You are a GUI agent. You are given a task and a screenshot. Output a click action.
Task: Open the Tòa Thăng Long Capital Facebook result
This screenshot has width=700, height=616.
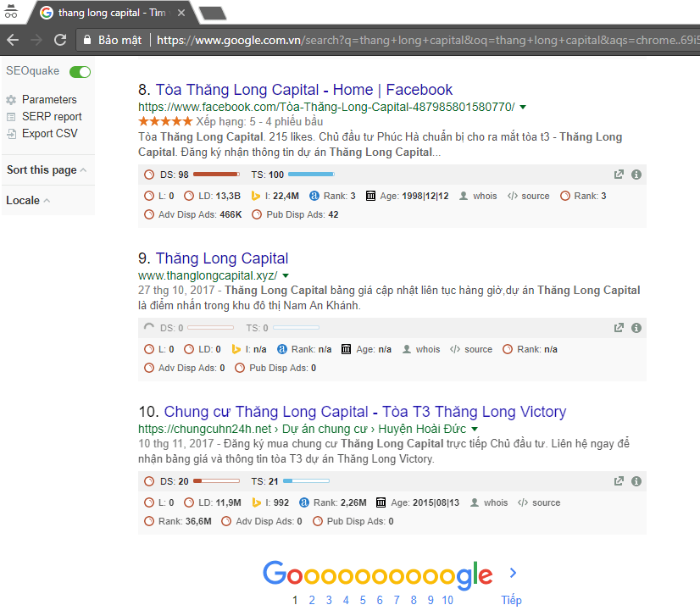(x=303, y=90)
